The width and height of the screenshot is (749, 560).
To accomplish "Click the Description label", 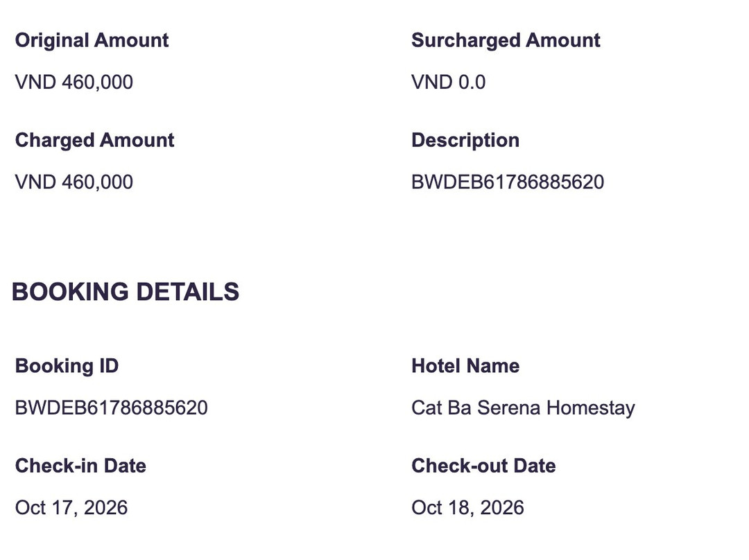I will 465,141.
